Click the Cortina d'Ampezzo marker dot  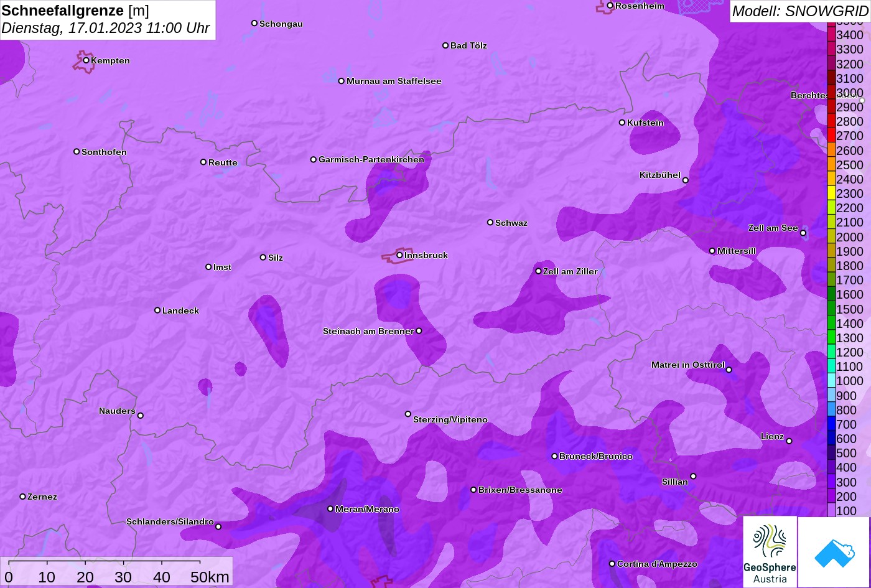[612, 564]
